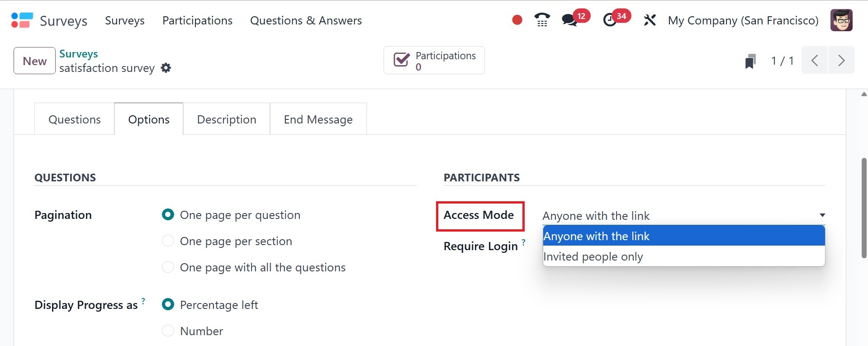The image size is (868, 346).
Task: Expand the Access Mode dropdown arrow
Action: [822, 215]
